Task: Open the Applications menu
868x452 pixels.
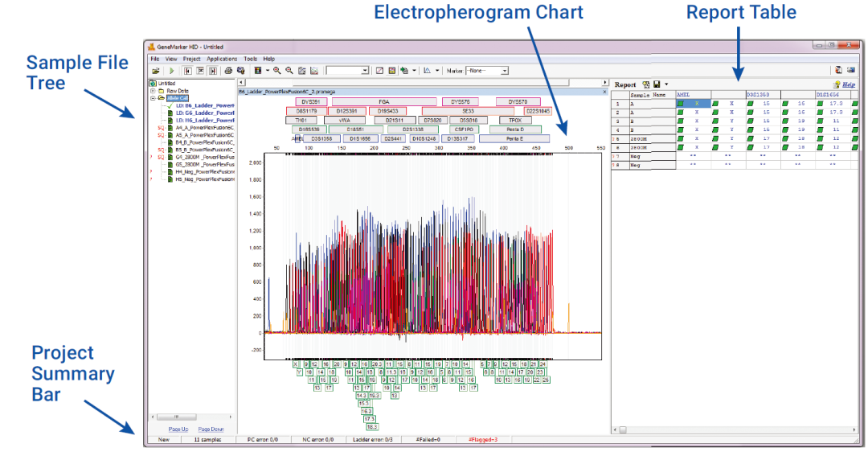Action: tap(222, 59)
